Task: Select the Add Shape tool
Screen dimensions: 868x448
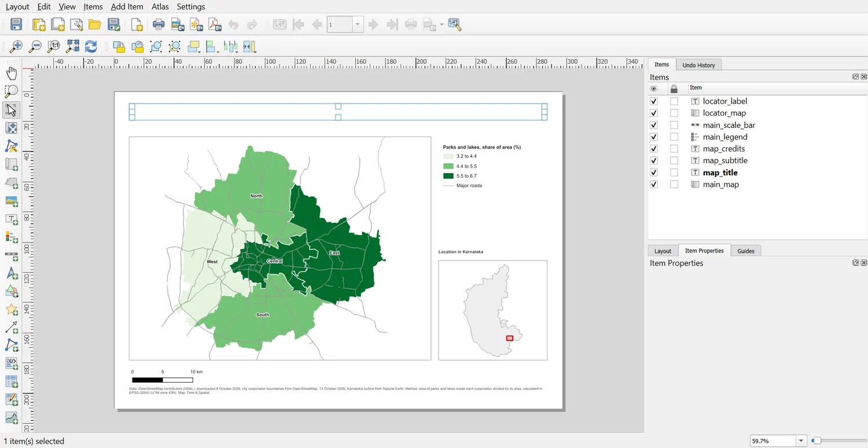Action: pyautogui.click(x=12, y=292)
